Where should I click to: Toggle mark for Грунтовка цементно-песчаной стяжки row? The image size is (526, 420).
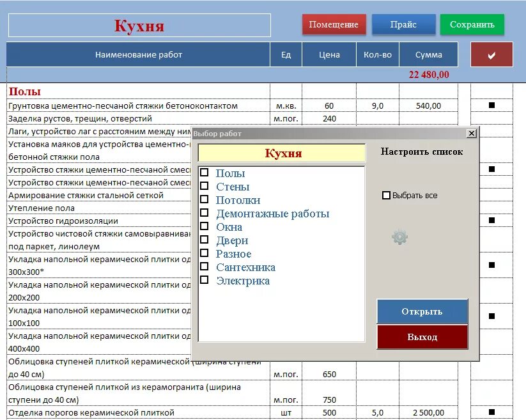pyautogui.click(x=491, y=105)
